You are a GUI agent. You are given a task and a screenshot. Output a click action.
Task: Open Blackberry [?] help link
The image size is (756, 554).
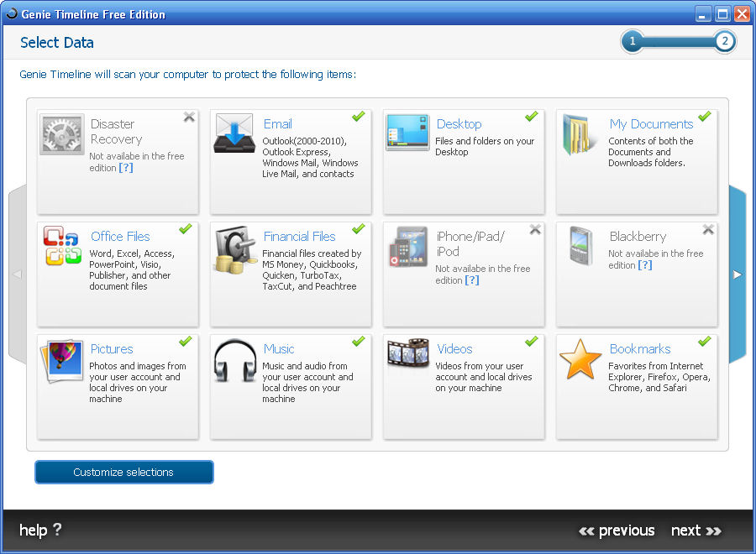tap(645, 265)
